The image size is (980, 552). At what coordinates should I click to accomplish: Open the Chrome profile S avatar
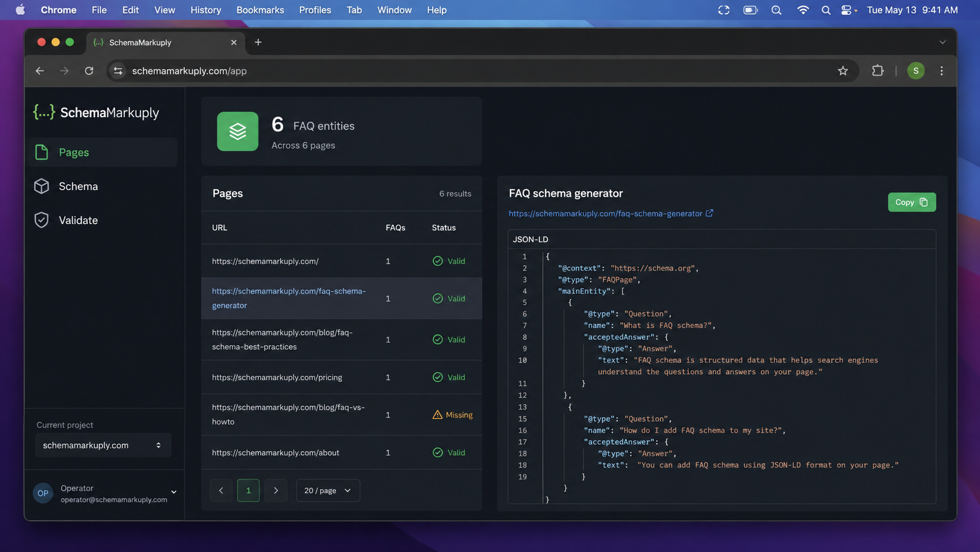tap(916, 71)
